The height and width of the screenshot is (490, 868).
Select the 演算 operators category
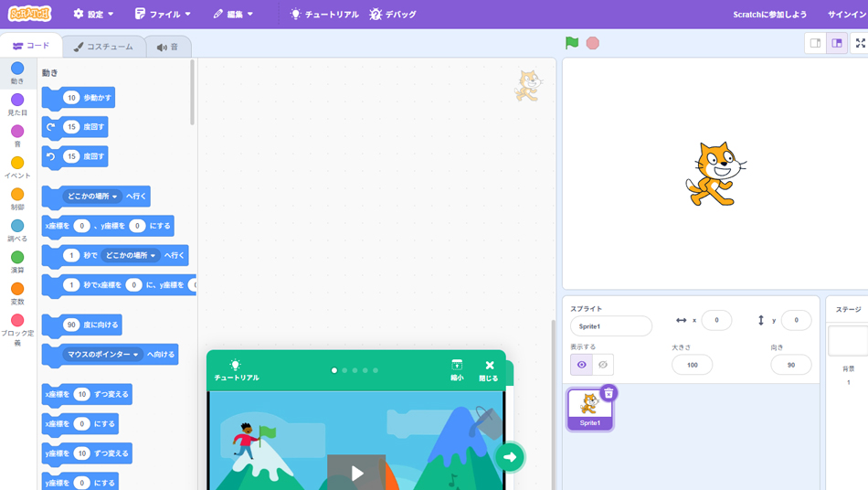[x=17, y=261]
